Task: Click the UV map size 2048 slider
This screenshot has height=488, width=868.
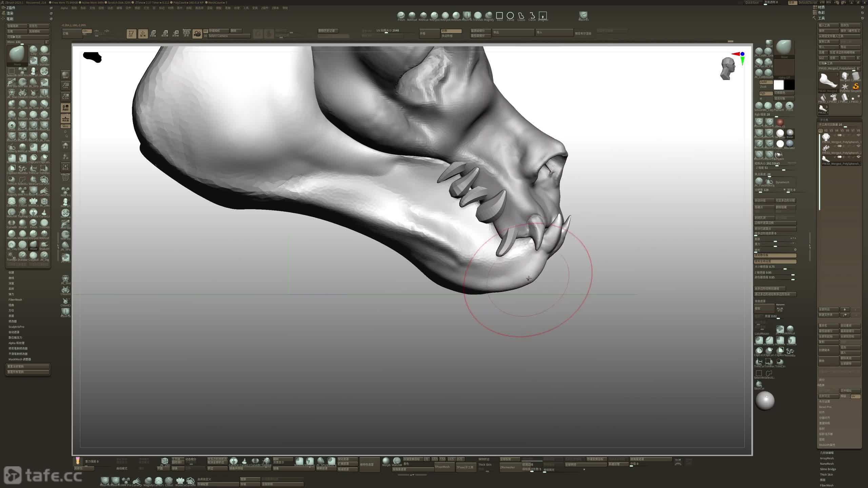Action: pos(395,30)
